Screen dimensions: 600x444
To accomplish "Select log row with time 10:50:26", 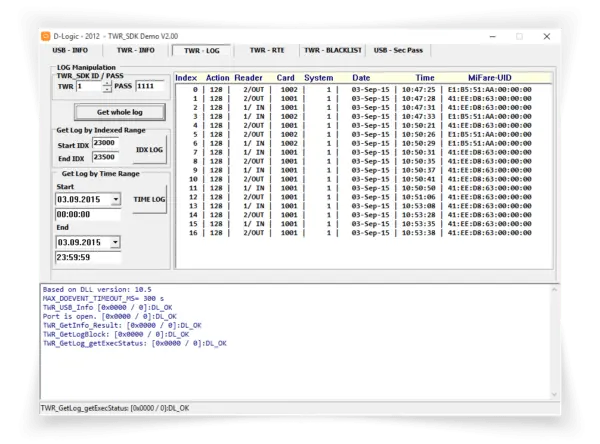I will 362,134.
